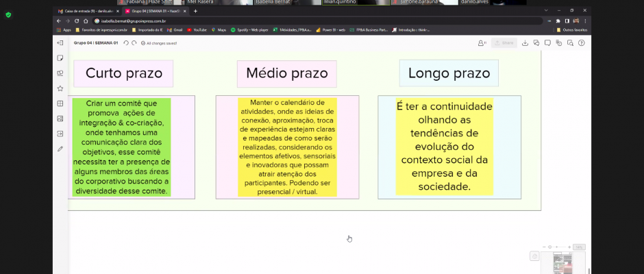Redo the last board change
This screenshot has height=274, width=644.
[134, 42]
